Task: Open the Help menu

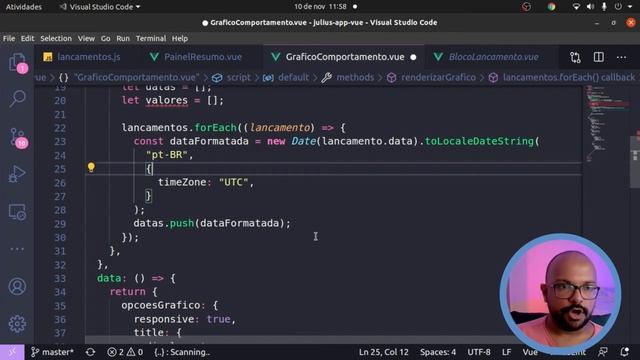Action: [x=180, y=38]
